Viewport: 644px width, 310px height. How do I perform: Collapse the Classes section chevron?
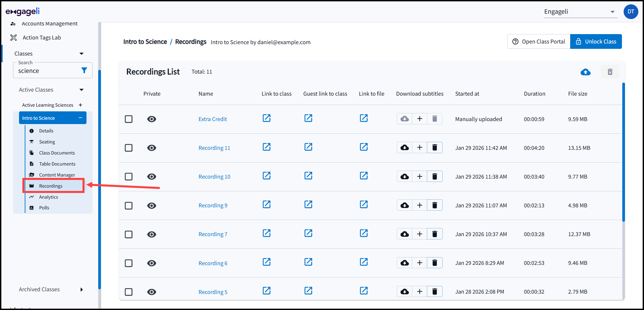[x=81, y=54]
